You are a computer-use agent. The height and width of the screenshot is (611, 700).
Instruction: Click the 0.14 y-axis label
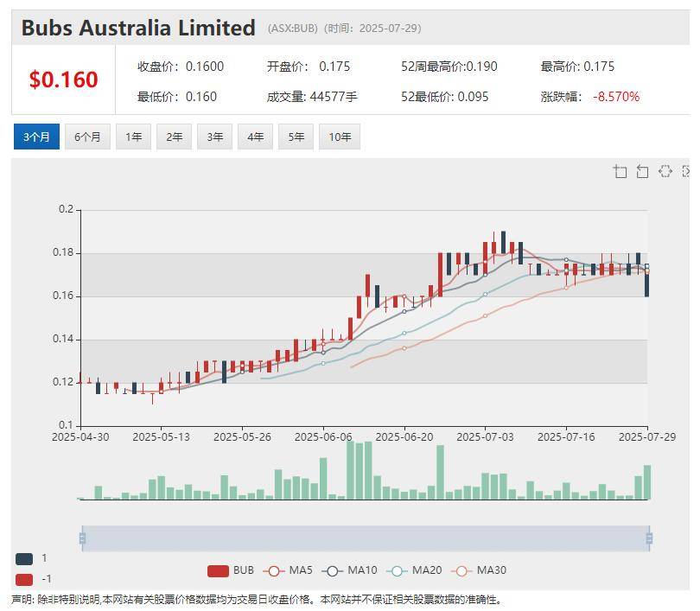click(x=63, y=339)
